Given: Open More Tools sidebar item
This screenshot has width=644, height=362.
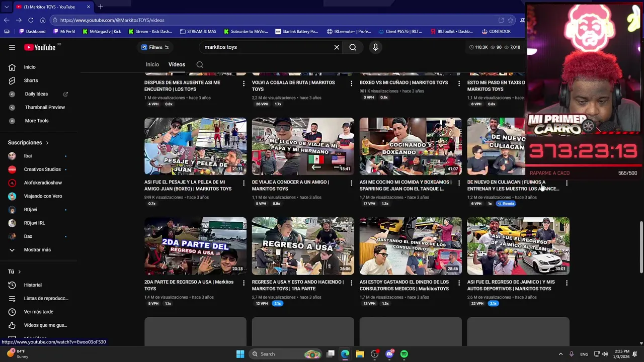Looking at the screenshot, I should (x=37, y=121).
